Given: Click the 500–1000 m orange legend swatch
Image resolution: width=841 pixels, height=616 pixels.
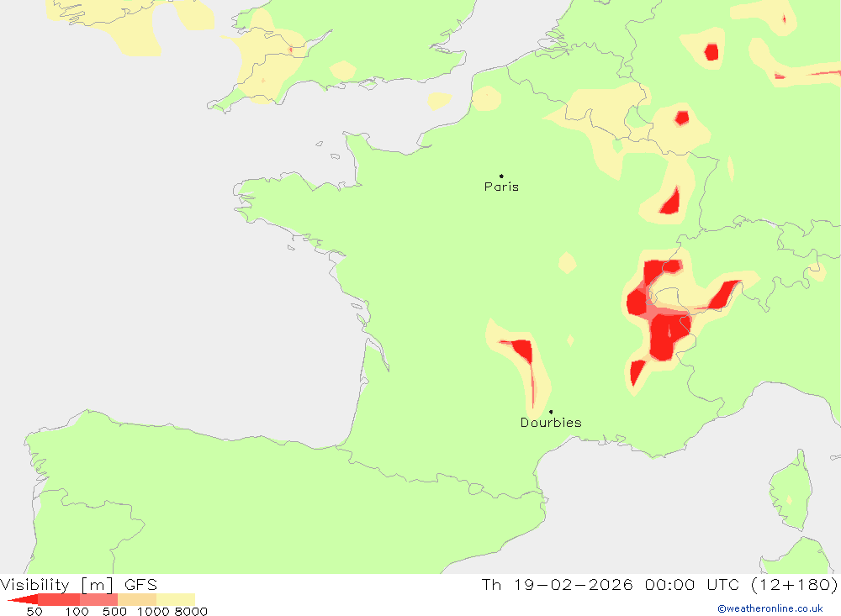Looking at the screenshot, I should point(137,599).
